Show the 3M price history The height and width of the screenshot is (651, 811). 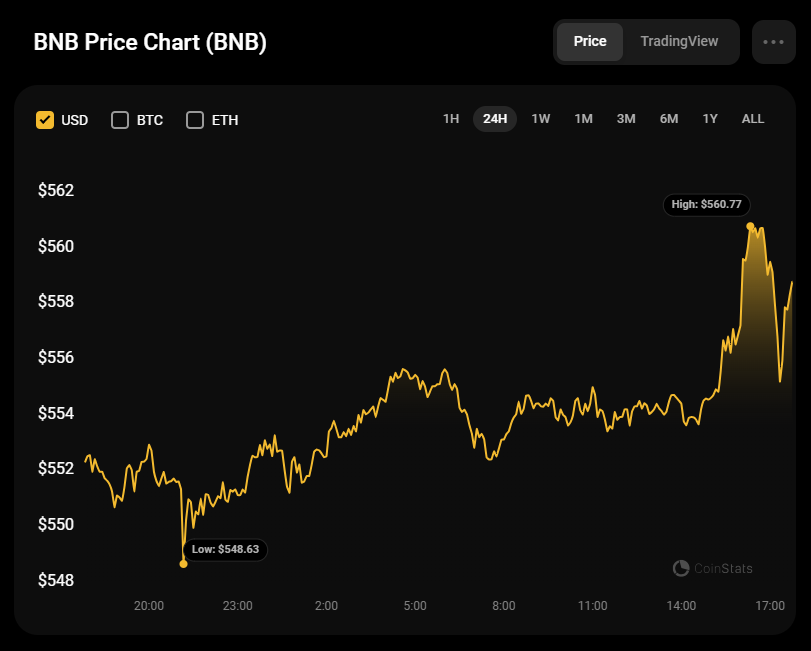point(626,119)
